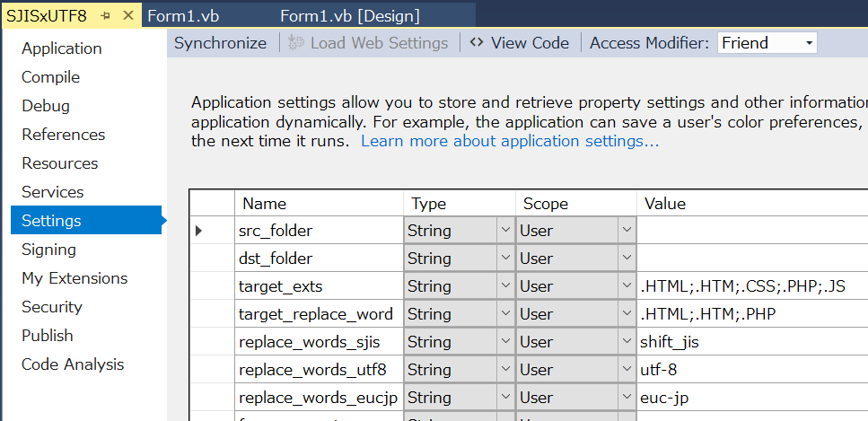The height and width of the screenshot is (421, 868).
Task: Click the Type column header
Action: coord(460,203)
